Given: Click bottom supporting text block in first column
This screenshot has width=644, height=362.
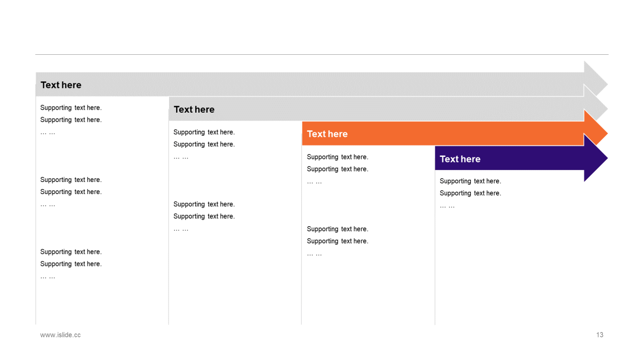Looking at the screenshot, I should pyautogui.click(x=71, y=263).
